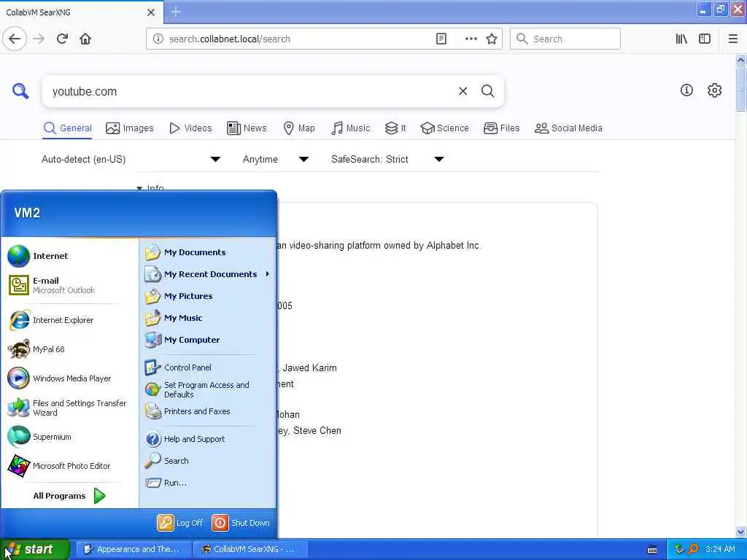The width and height of the screenshot is (747, 560).
Task: Open My Music folder
Action: (x=208, y=318)
